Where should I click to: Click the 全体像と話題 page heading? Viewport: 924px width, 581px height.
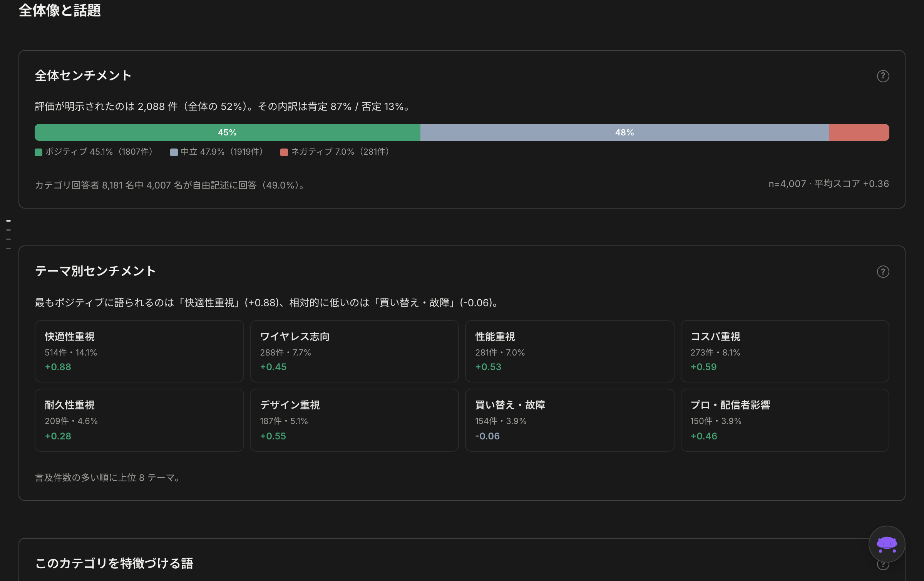[x=60, y=10]
